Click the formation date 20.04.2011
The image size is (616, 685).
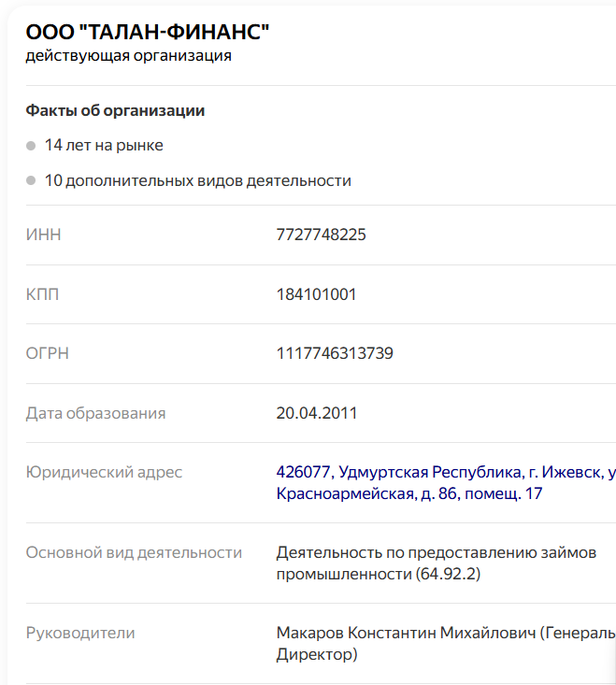(x=316, y=413)
